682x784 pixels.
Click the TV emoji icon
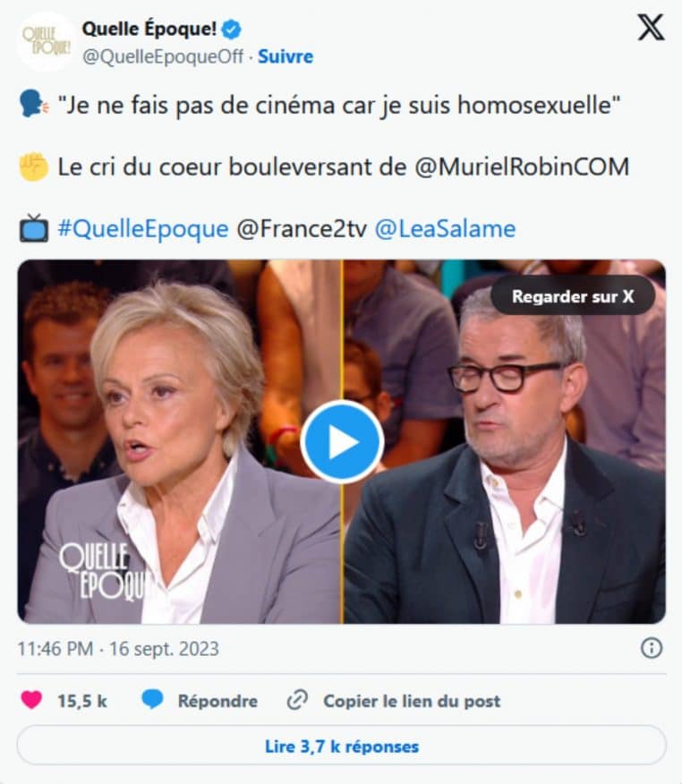33,229
